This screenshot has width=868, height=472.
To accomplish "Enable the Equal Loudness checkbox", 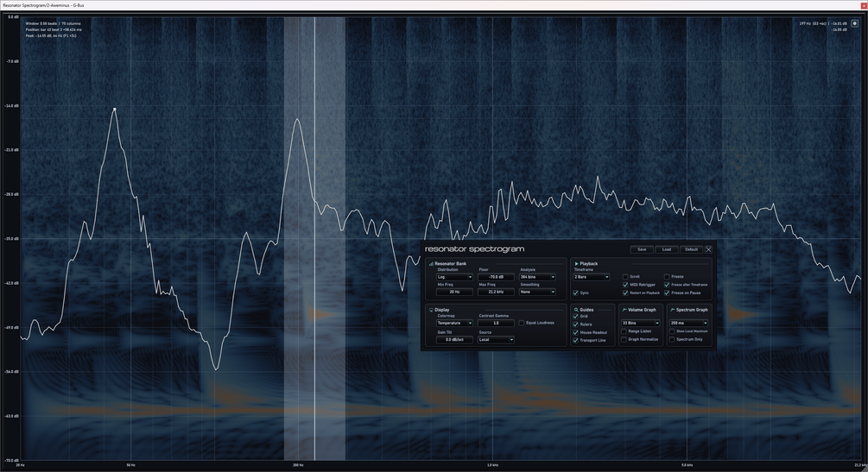I will click(x=522, y=323).
